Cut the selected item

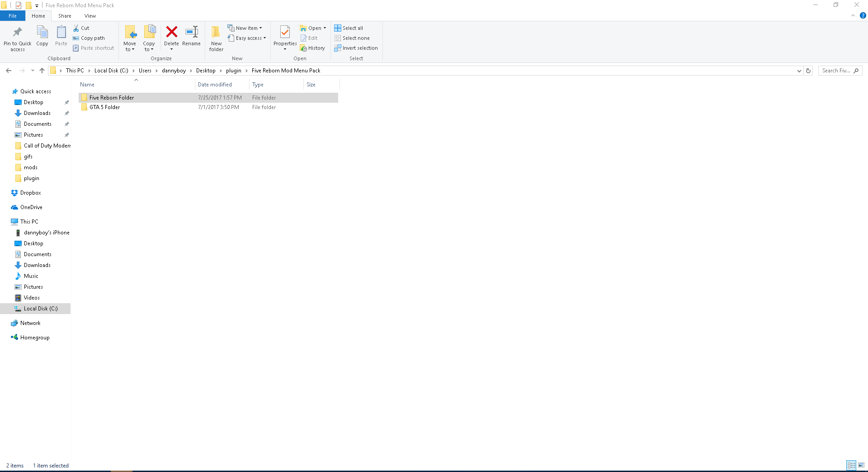(x=81, y=28)
